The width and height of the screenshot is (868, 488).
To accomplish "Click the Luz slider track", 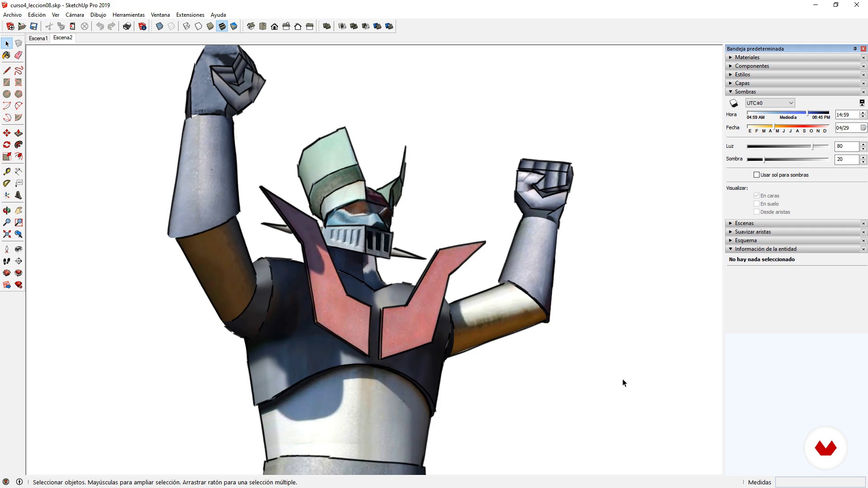I will click(787, 146).
